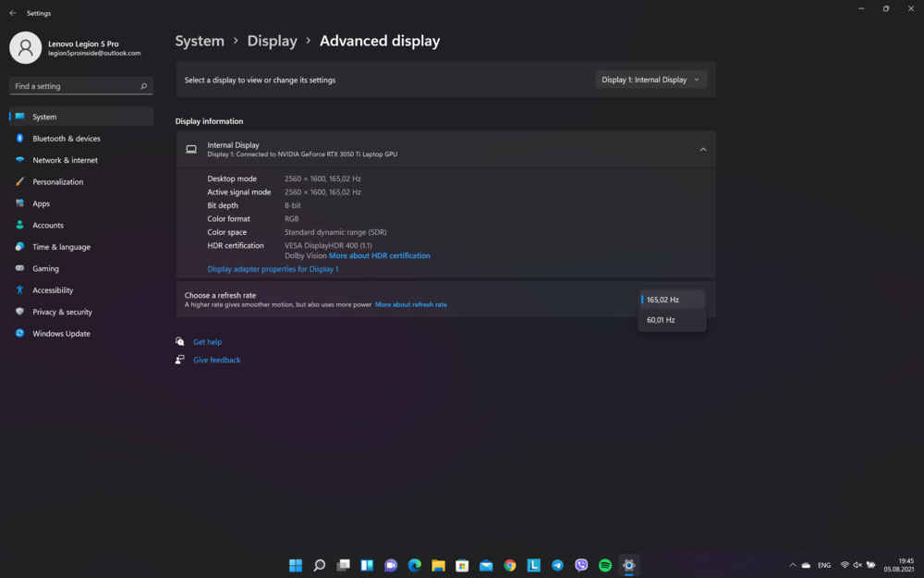Screen dimensions: 924x578
Task: Open Display adapter properties for Display 1
Action: point(273,269)
